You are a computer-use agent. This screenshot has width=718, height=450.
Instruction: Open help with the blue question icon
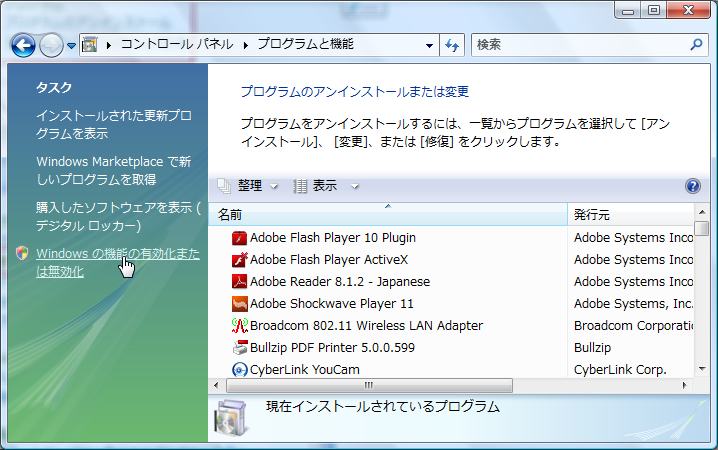click(692, 186)
